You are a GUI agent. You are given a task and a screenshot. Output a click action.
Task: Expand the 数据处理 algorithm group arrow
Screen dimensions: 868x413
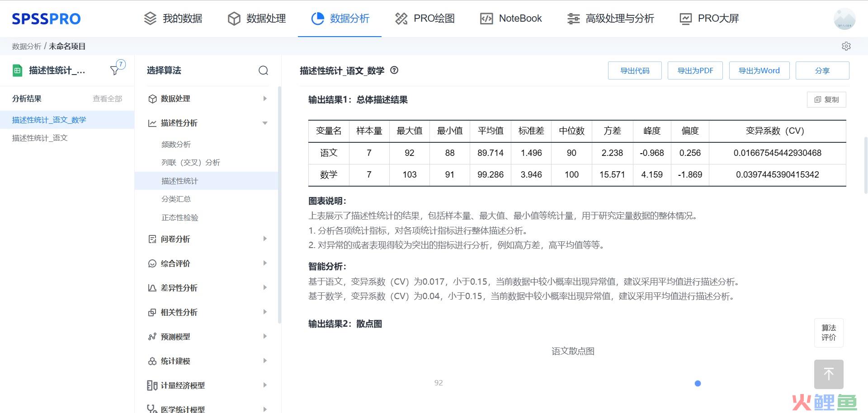point(265,99)
